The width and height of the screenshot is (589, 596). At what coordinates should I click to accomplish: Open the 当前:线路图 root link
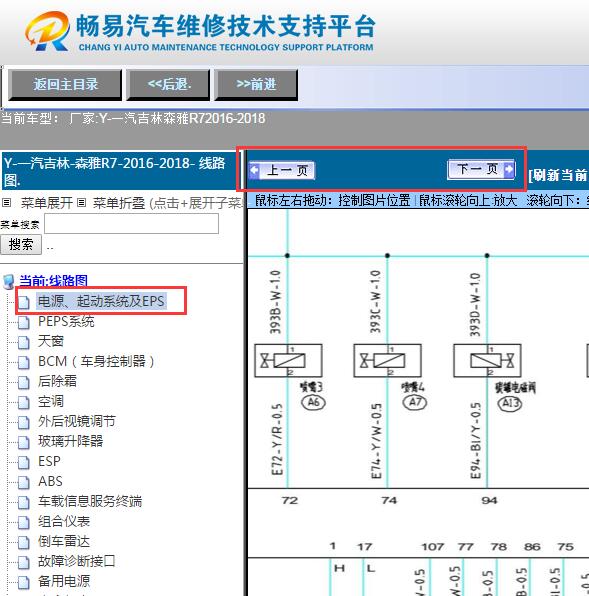coord(54,281)
